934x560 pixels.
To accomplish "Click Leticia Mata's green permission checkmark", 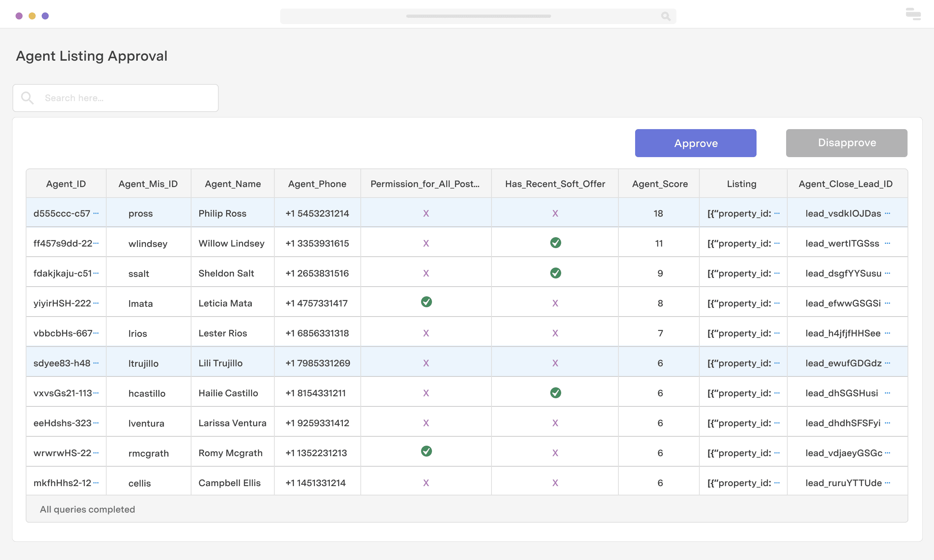I will (426, 302).
